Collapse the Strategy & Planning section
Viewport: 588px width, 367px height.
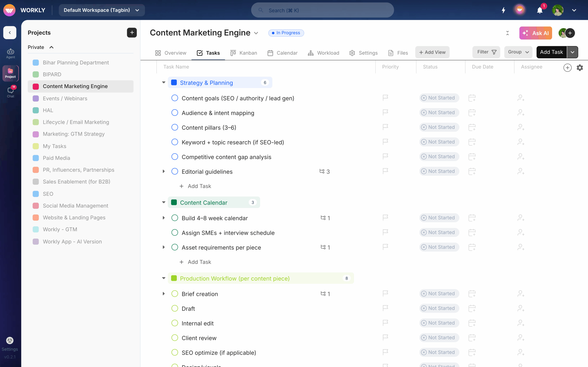pos(164,82)
